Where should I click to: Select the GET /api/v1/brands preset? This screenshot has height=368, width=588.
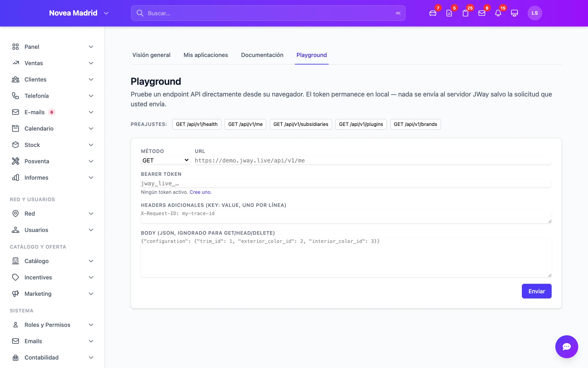[x=415, y=124]
